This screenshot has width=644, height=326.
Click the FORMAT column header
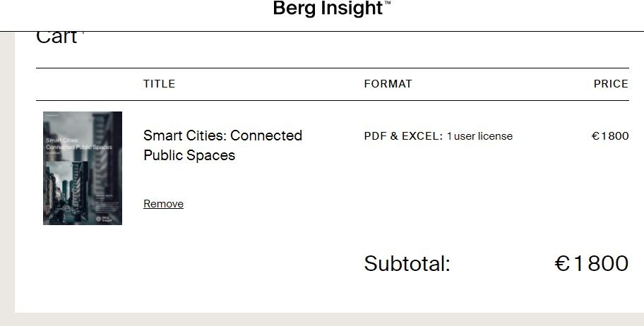388,84
